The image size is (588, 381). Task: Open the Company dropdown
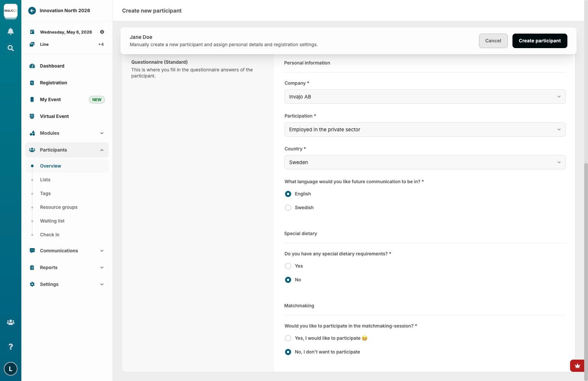[x=425, y=97]
